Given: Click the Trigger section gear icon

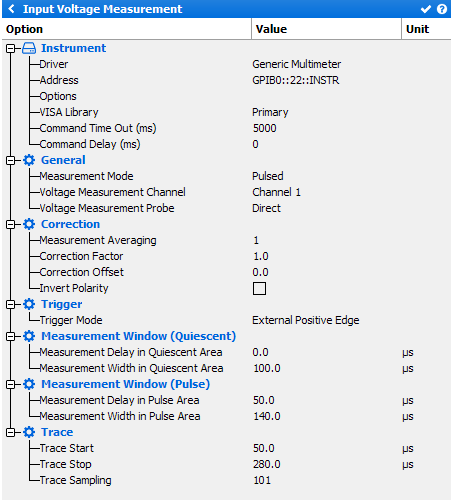Looking at the screenshot, I should [x=29, y=304].
